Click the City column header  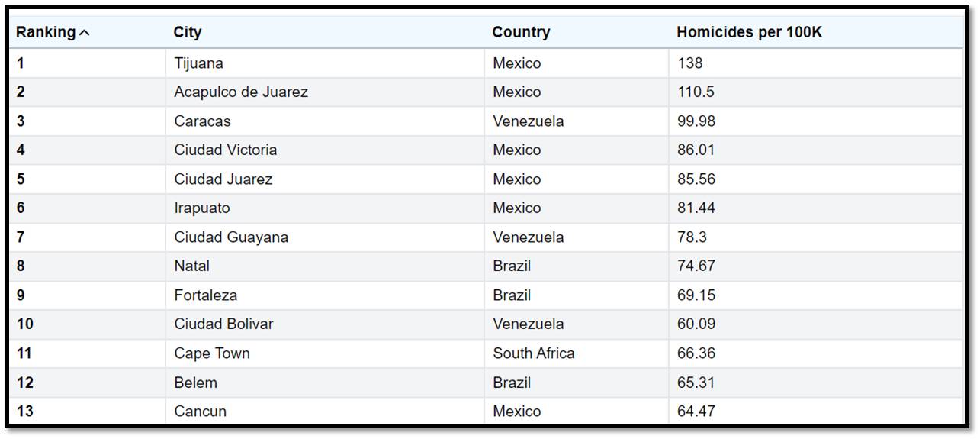point(188,33)
